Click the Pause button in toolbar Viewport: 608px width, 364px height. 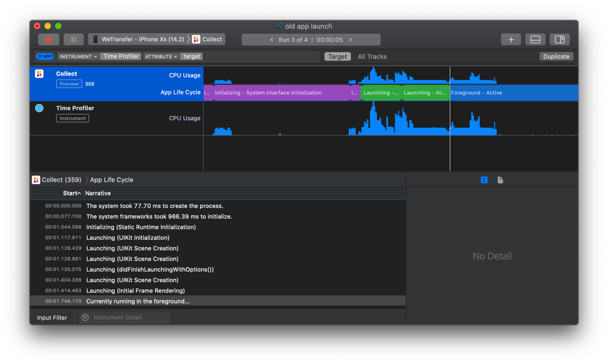74,39
